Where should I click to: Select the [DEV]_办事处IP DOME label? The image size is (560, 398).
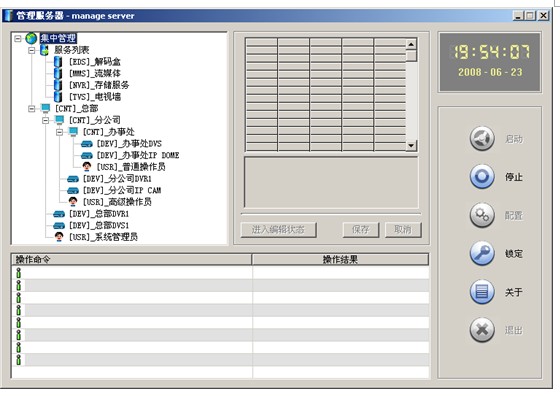click(138, 155)
